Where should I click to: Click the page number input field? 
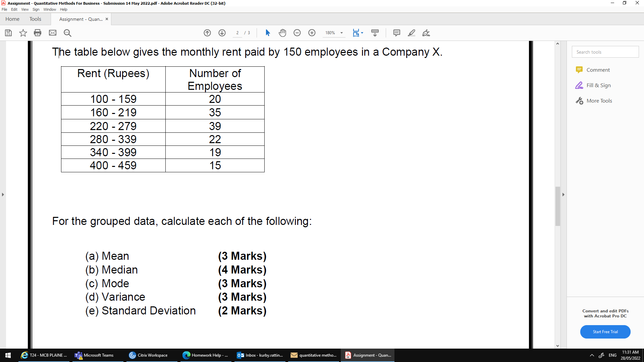pyautogui.click(x=237, y=33)
